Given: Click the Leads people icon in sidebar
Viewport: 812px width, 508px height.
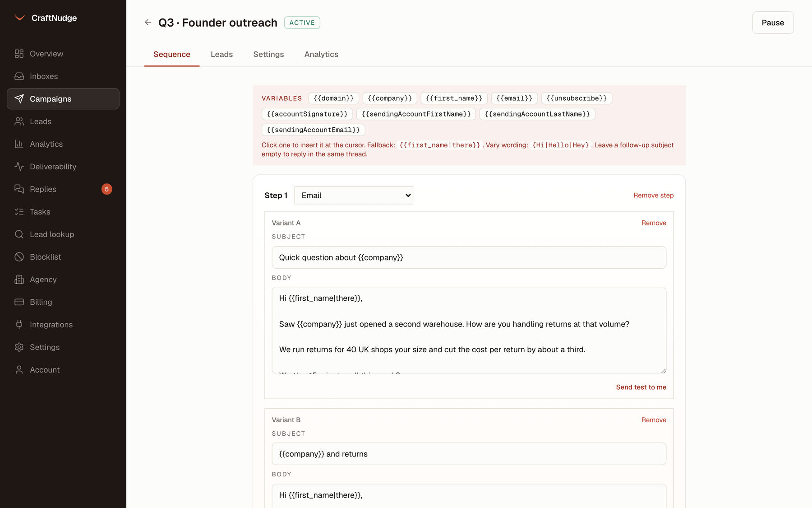Looking at the screenshot, I should point(19,121).
